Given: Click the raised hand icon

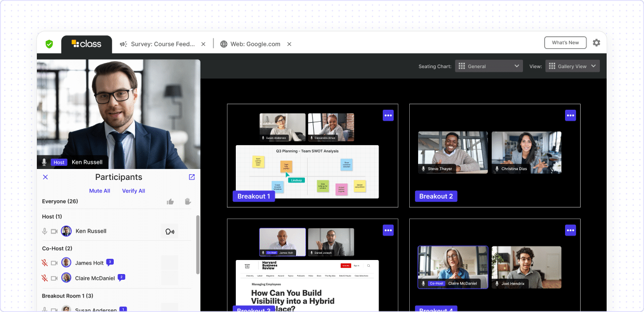Looking at the screenshot, I should pyautogui.click(x=187, y=202).
